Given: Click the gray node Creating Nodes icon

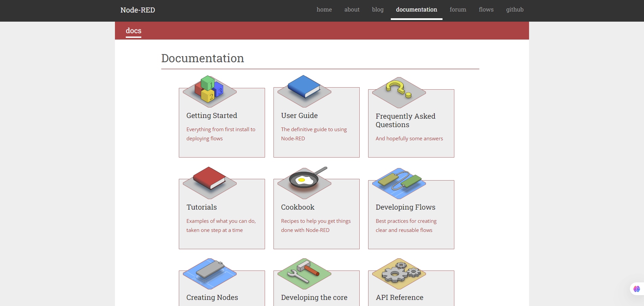Looking at the screenshot, I should point(210,274).
